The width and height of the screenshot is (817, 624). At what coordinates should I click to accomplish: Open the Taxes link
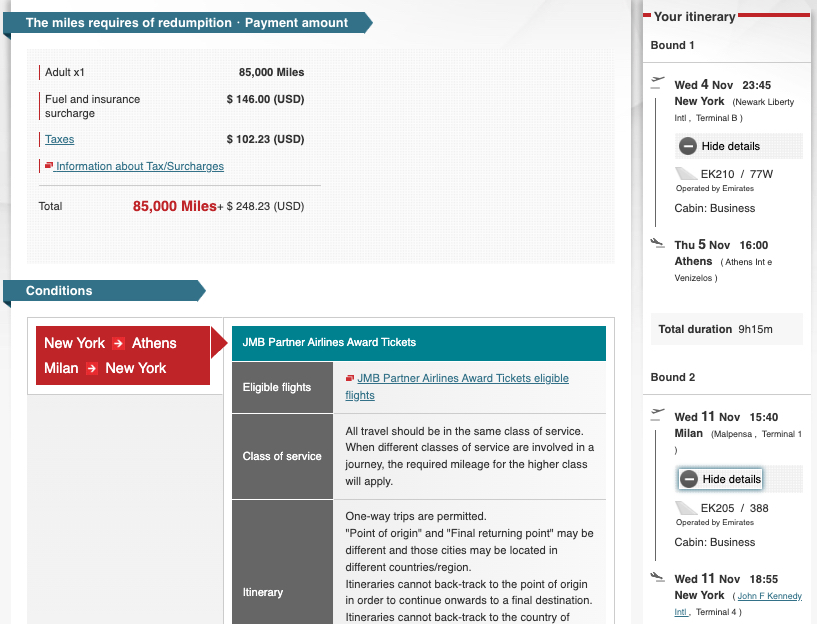[58, 139]
